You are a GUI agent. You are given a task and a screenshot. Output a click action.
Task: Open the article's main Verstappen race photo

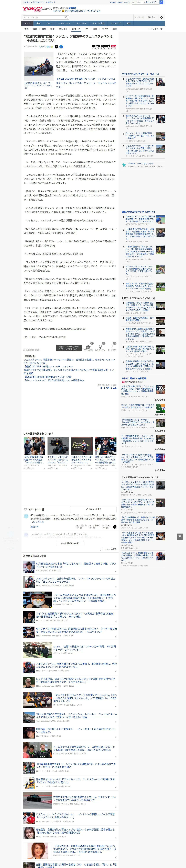(x=39, y=66)
